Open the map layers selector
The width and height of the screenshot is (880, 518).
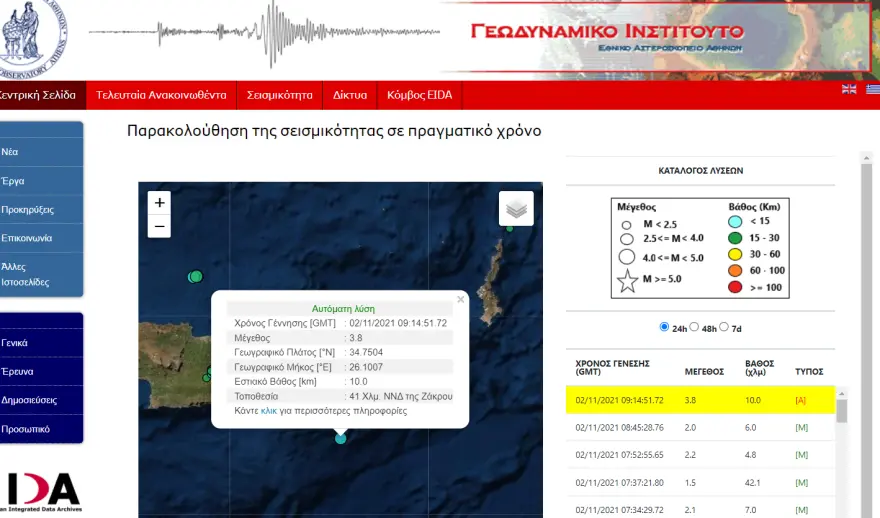[516, 209]
